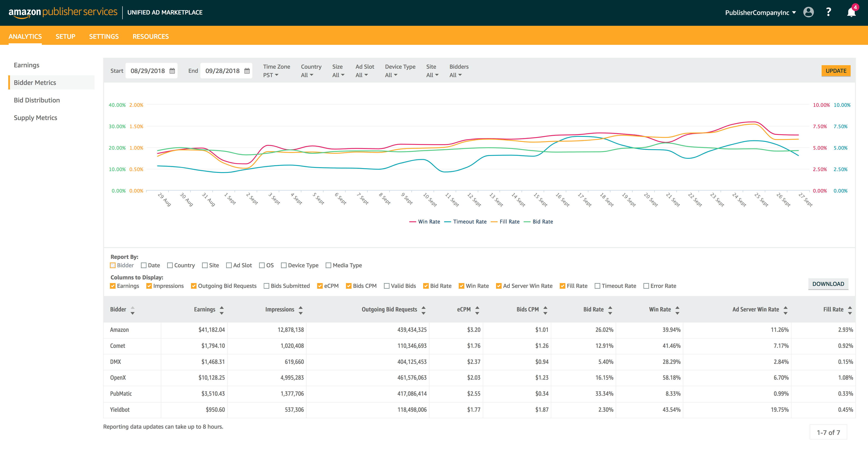Image resolution: width=868 pixels, height=457 pixels.
Task: Enable the Bids Submitted column checkbox
Action: (x=266, y=286)
